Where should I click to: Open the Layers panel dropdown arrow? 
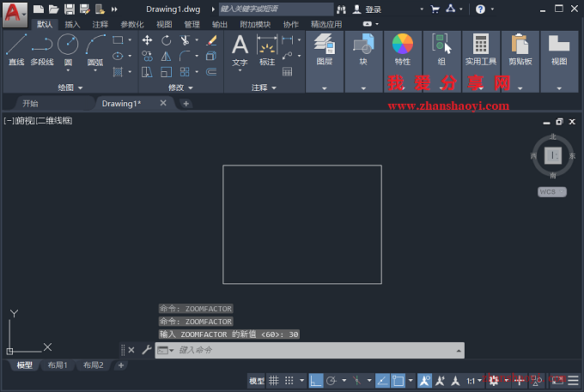[325, 88]
